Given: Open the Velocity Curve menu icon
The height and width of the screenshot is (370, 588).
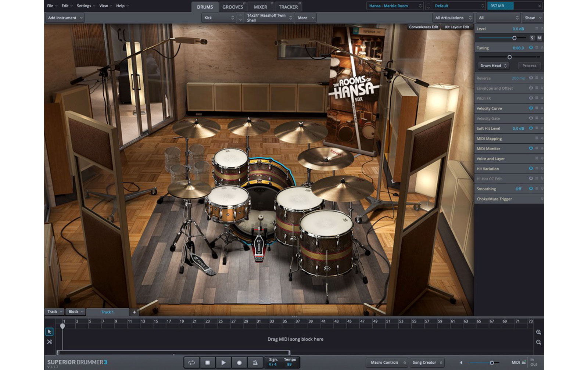Looking at the screenshot, I should pyautogui.click(x=537, y=108).
